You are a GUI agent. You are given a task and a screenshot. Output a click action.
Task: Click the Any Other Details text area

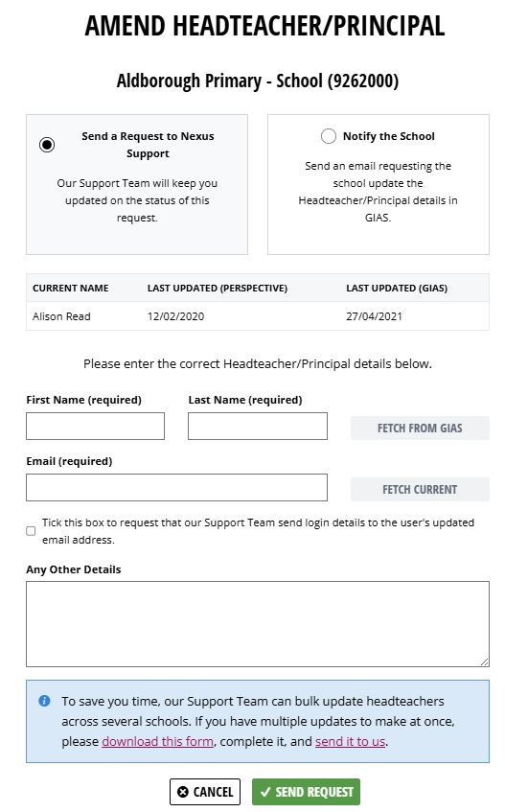(x=258, y=624)
